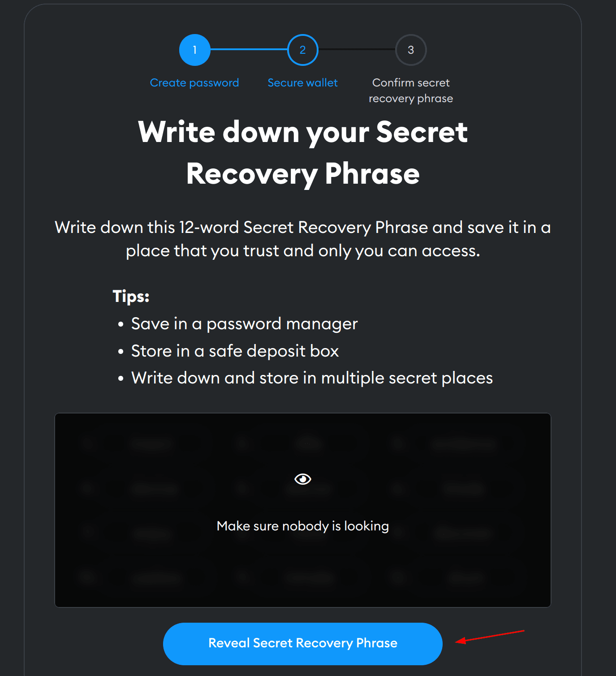Click the last blurred word in the hidden phrase grid
Screen dimensions: 616x676
click(x=466, y=578)
